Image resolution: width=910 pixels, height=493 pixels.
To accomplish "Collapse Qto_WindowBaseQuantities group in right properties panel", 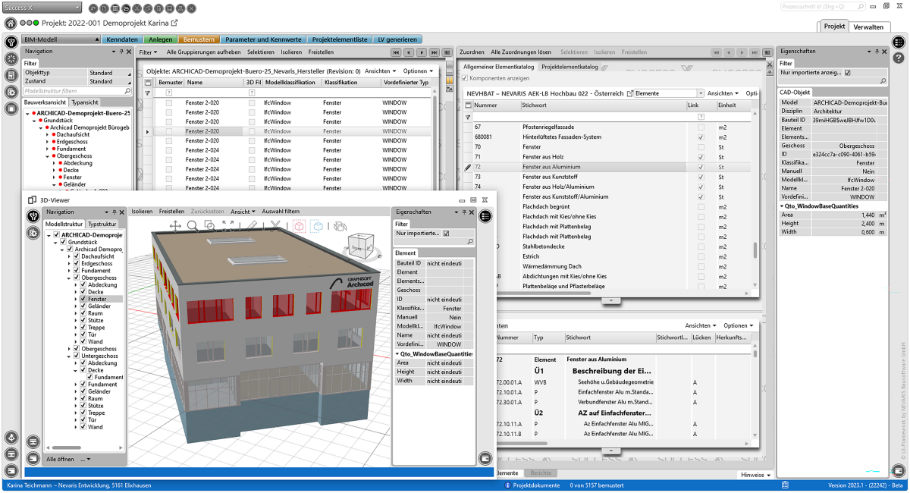I will click(x=782, y=206).
